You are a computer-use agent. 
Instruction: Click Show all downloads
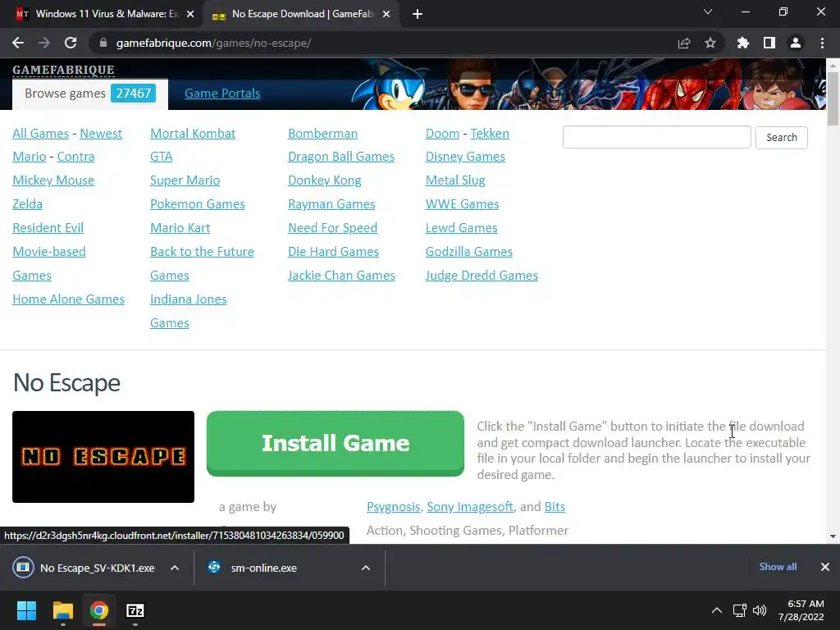778,567
